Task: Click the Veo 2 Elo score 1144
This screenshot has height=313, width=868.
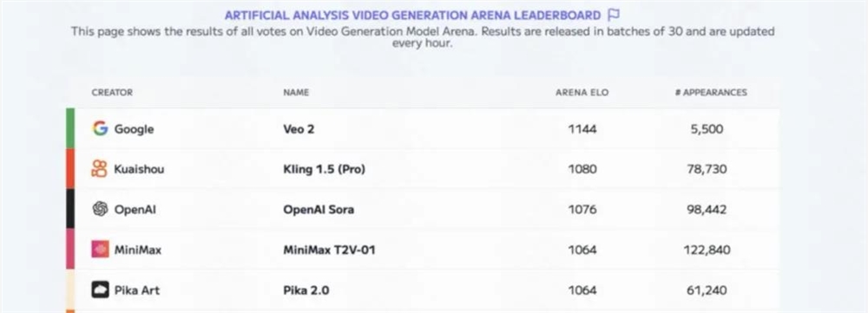Action: click(x=582, y=129)
